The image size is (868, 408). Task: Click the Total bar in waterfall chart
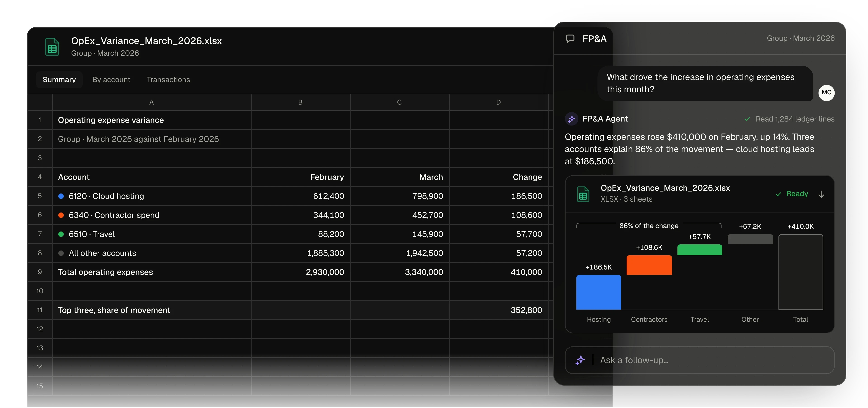[x=801, y=272]
